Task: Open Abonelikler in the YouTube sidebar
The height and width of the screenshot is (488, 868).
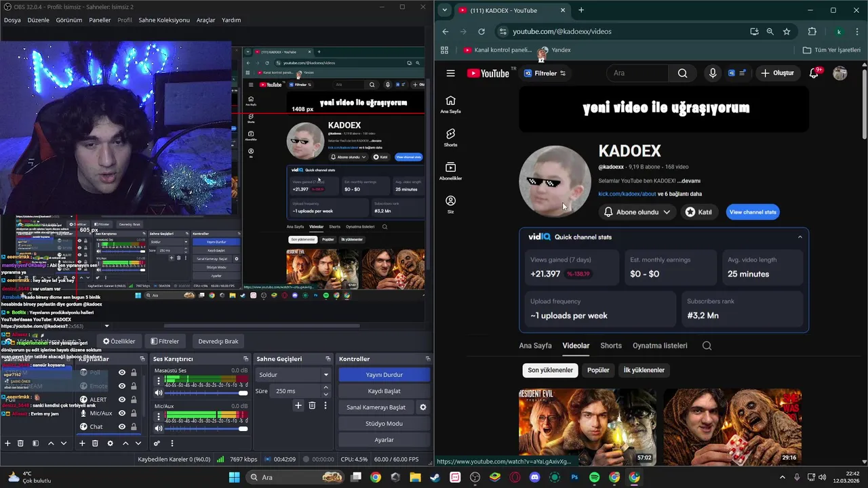Action: pyautogui.click(x=450, y=171)
